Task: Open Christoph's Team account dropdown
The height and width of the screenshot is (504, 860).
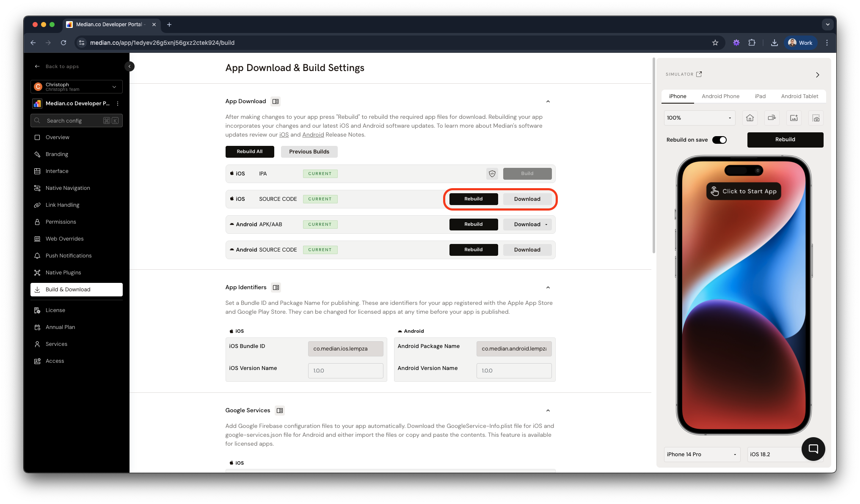Action: point(76,87)
